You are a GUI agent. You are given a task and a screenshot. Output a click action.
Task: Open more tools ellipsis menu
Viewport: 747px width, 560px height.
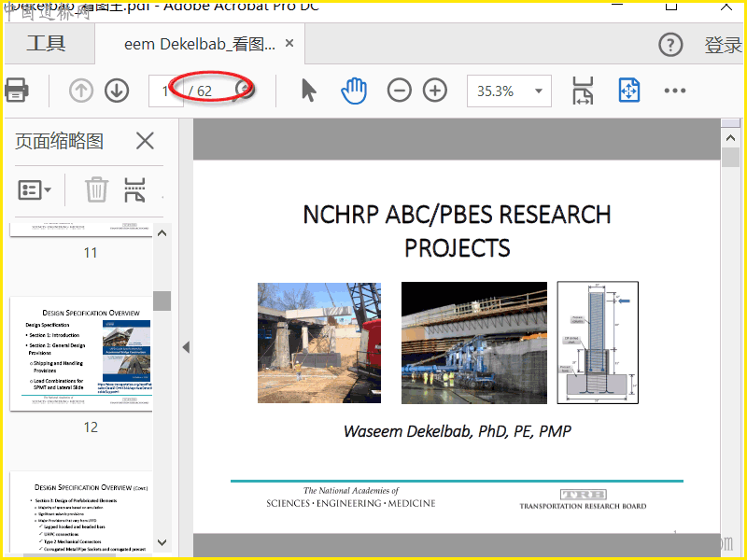675,91
